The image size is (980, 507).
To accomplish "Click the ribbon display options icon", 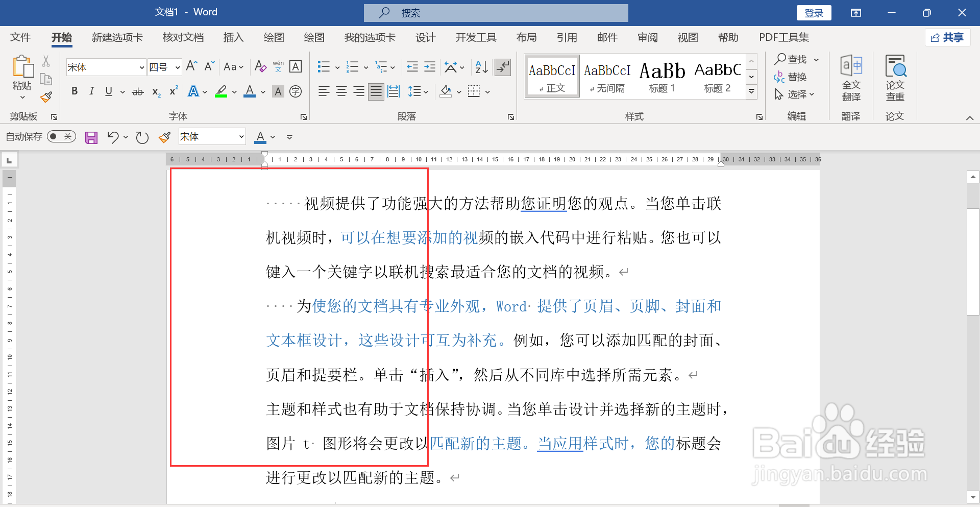I will coord(856,13).
